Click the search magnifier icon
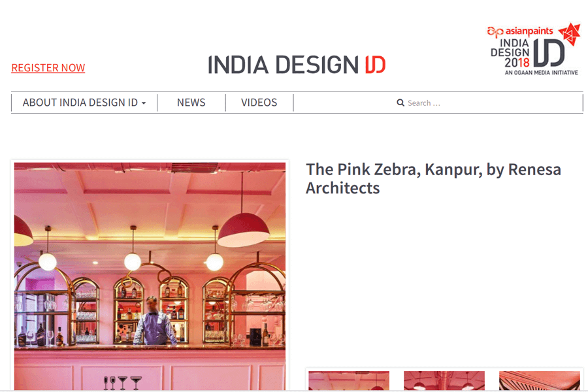The image size is (588, 392). 400,103
